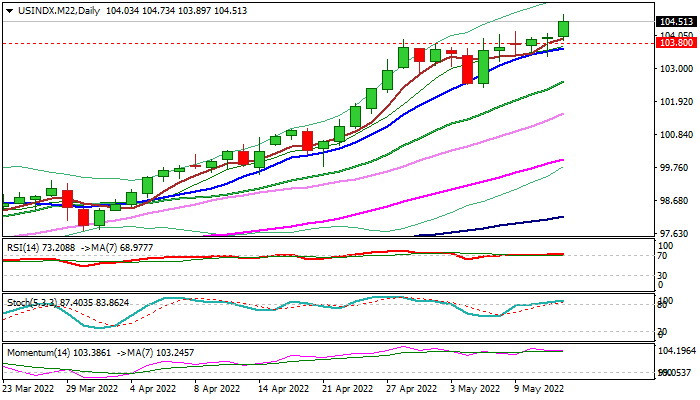Select the 9 May 2022 date label
The height and width of the screenshot is (400, 700).
point(541,388)
